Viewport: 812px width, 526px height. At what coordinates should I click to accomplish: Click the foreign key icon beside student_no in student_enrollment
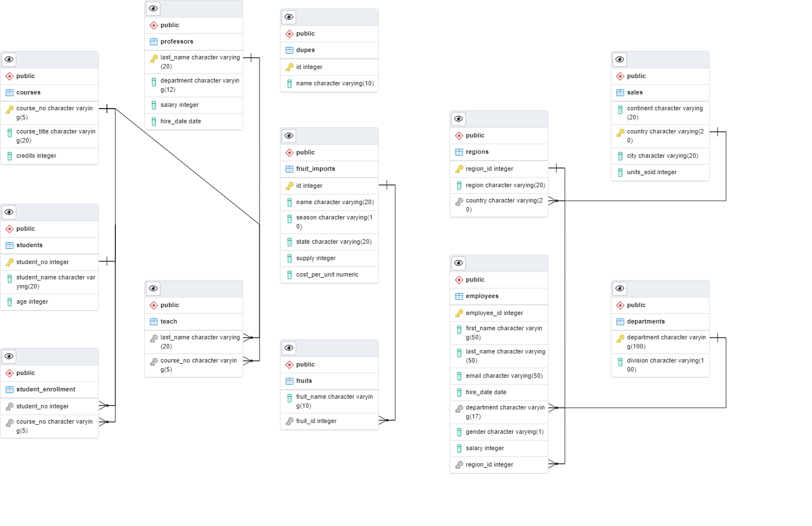point(10,406)
